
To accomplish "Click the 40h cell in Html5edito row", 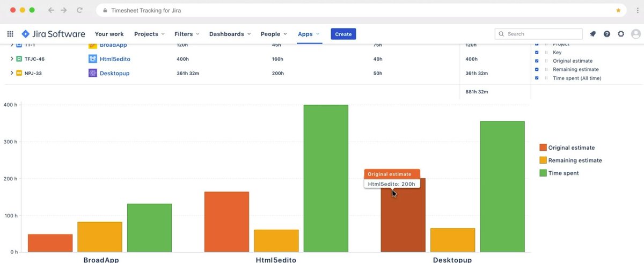I will 378,59.
